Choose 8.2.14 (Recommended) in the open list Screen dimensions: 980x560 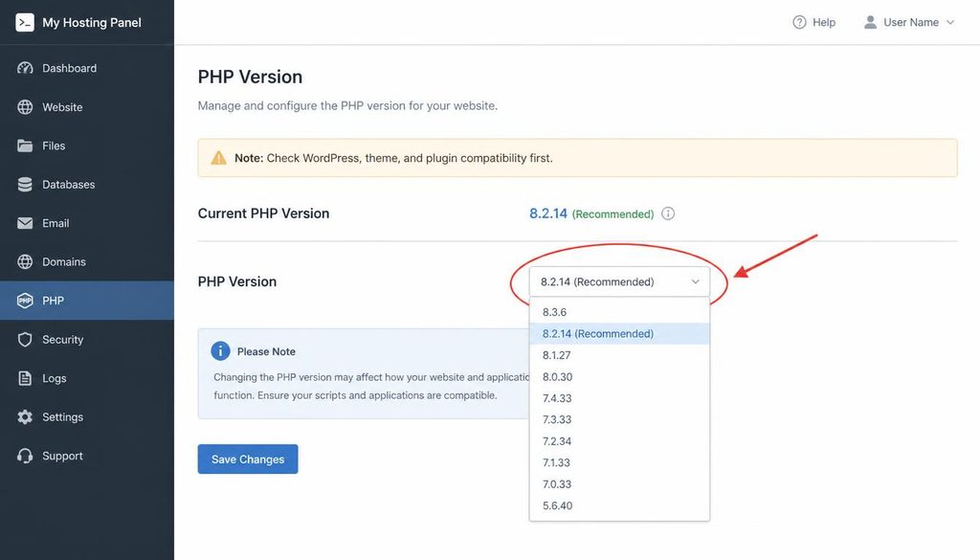(x=619, y=334)
